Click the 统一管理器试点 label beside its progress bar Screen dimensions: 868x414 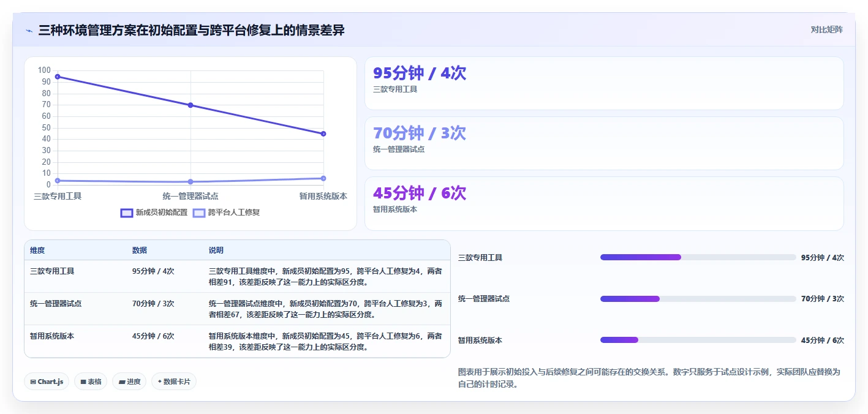coord(484,299)
